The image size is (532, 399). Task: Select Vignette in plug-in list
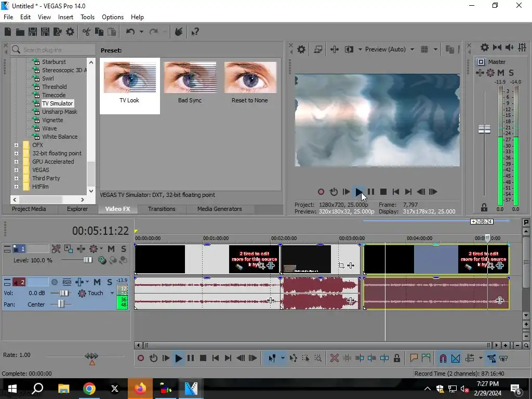(x=52, y=120)
